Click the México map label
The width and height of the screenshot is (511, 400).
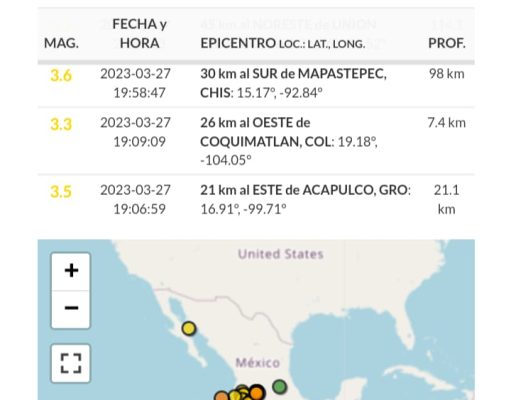tap(257, 363)
